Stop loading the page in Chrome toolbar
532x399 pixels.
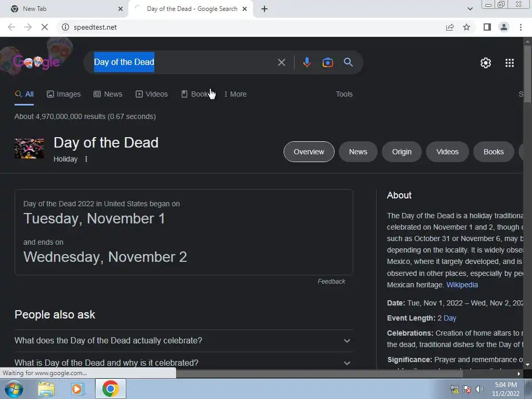(45, 27)
